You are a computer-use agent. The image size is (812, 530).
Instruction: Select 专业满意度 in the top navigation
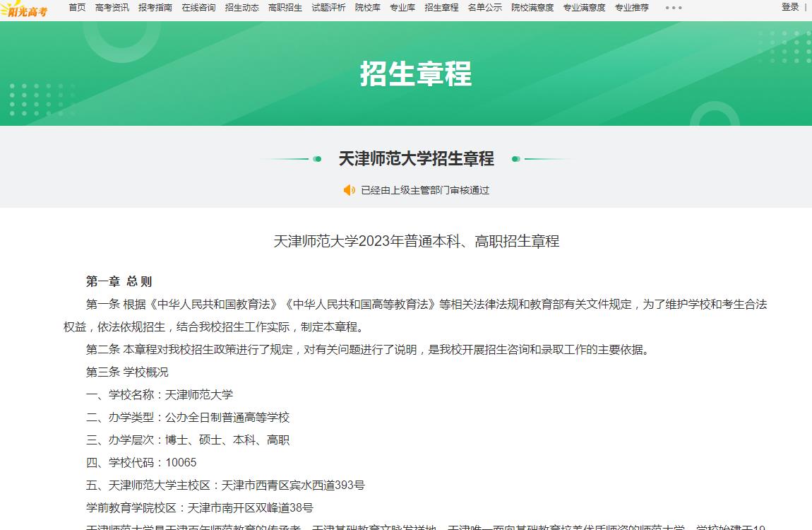point(584,7)
